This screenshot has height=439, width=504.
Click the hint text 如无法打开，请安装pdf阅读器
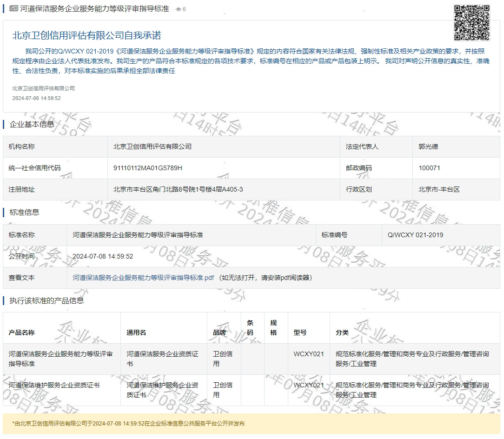(265, 278)
